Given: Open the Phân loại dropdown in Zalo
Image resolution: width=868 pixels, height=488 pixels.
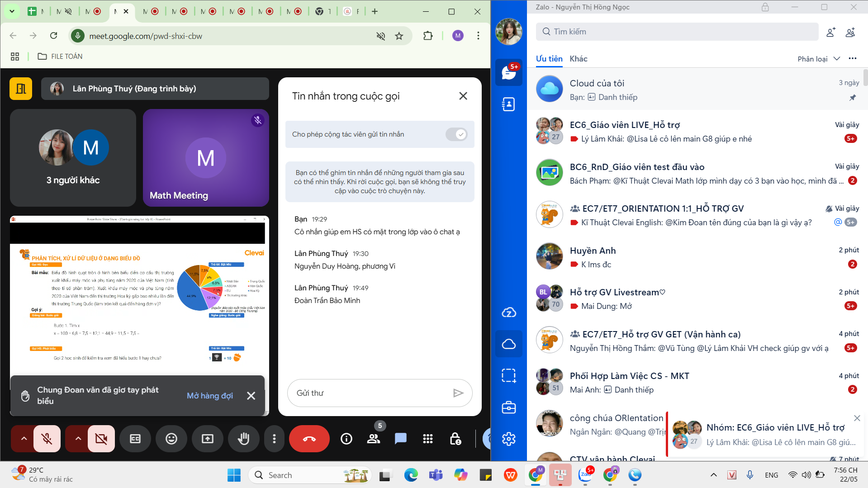Looking at the screenshot, I should tap(819, 59).
